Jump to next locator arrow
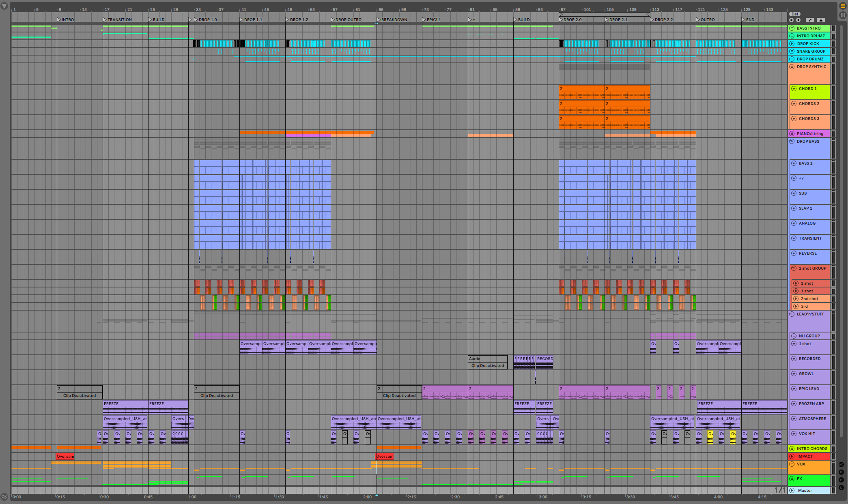Image resolution: width=848 pixels, height=504 pixels. pyautogui.click(x=798, y=20)
